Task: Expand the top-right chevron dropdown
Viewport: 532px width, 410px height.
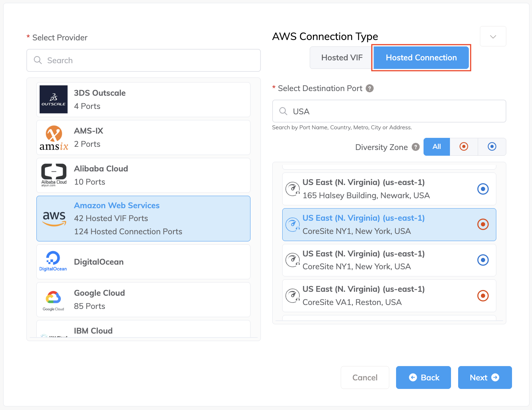Action: [x=493, y=36]
